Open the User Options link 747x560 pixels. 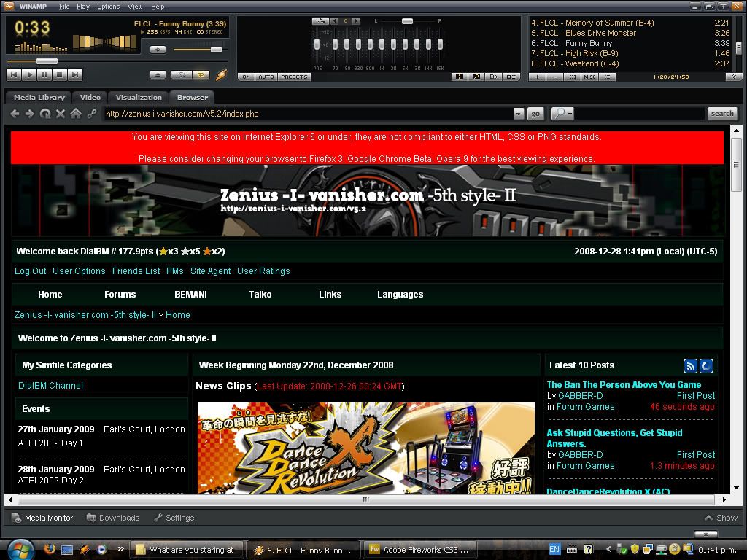tap(79, 271)
